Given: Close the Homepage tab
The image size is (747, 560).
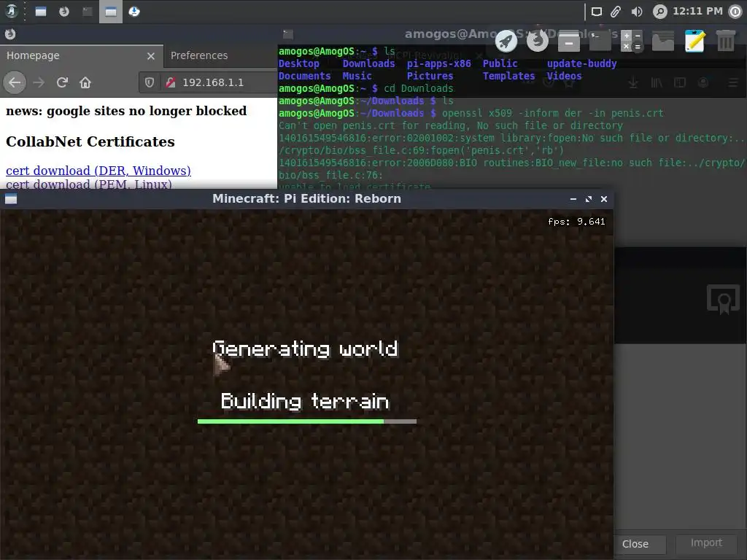Looking at the screenshot, I should pyautogui.click(x=151, y=56).
